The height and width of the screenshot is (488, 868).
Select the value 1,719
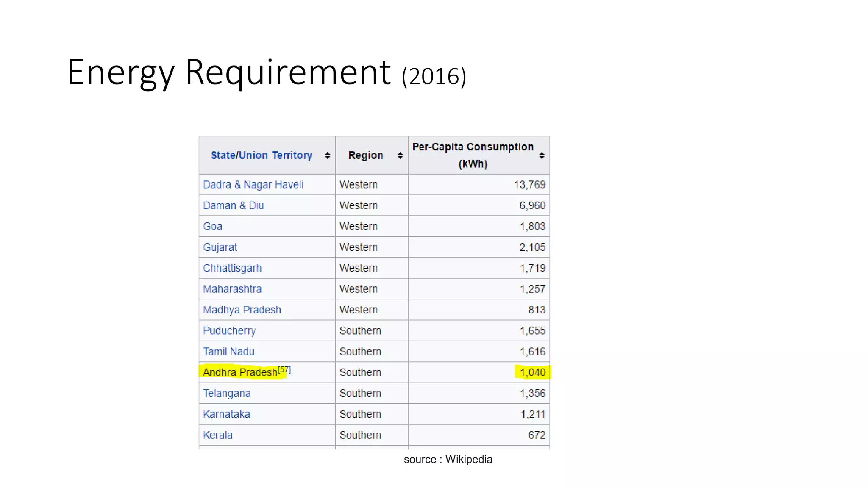533,268
